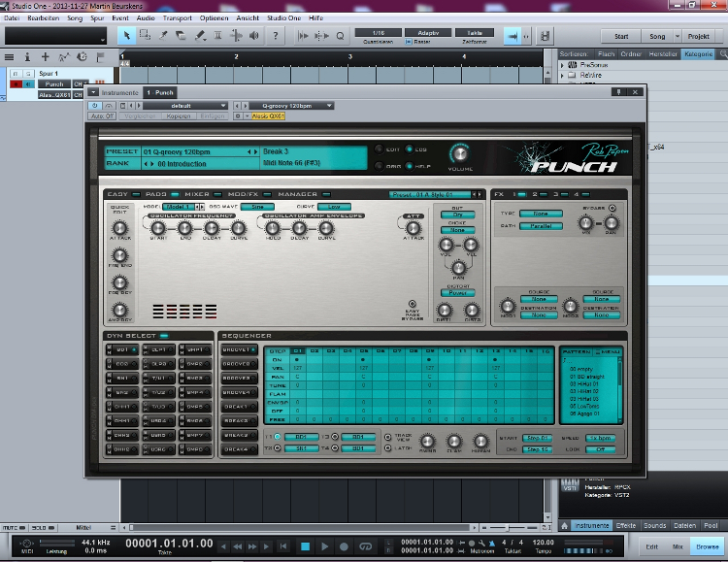Screen dimensions: 728x562
Task: Open the Curve Low dropdown
Action: pos(334,207)
